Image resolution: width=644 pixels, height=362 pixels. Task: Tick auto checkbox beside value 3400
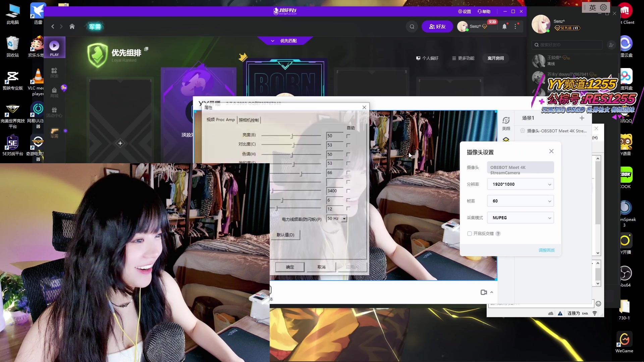point(348,191)
